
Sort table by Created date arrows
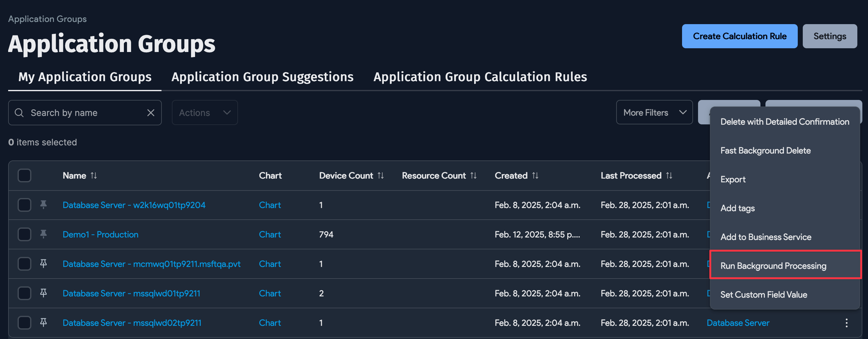pos(535,175)
